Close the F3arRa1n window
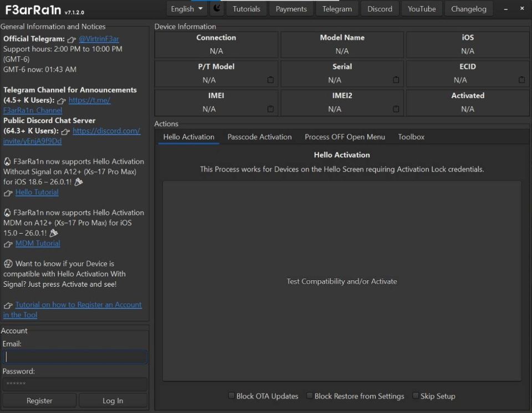 coord(522,8)
